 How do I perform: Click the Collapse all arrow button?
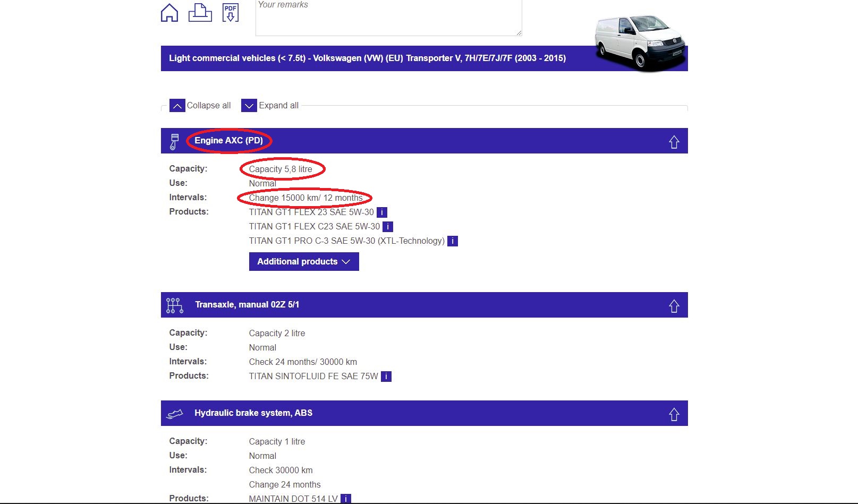coord(177,106)
